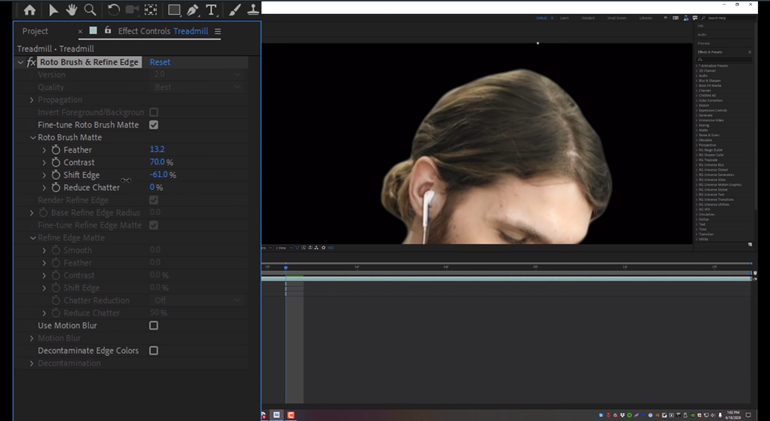
Task: Open the Chatter Reduction dropdown
Action: pyautogui.click(x=196, y=300)
